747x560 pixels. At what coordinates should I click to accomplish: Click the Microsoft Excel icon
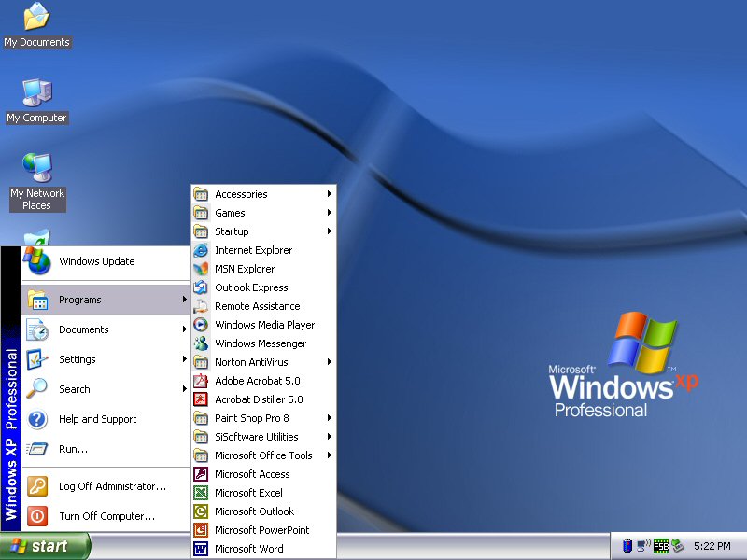(x=201, y=493)
